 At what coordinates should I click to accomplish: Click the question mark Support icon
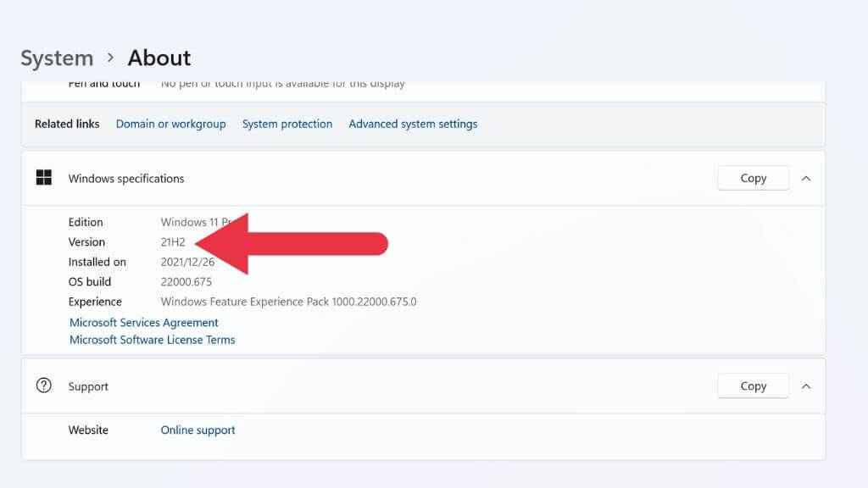click(x=44, y=385)
